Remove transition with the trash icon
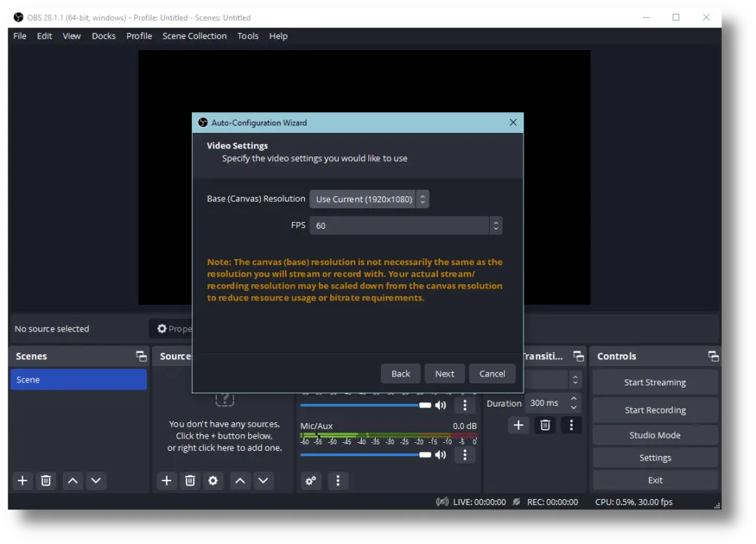 click(546, 425)
